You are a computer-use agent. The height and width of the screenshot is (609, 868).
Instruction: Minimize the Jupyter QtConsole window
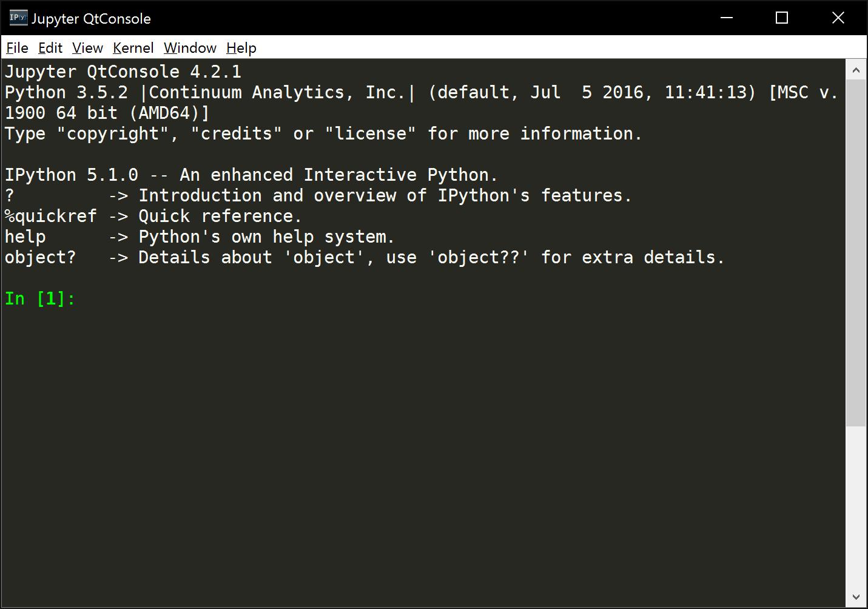pos(727,18)
